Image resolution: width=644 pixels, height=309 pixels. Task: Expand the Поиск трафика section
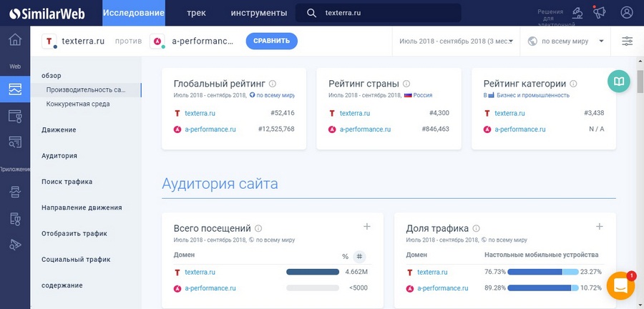(x=67, y=182)
